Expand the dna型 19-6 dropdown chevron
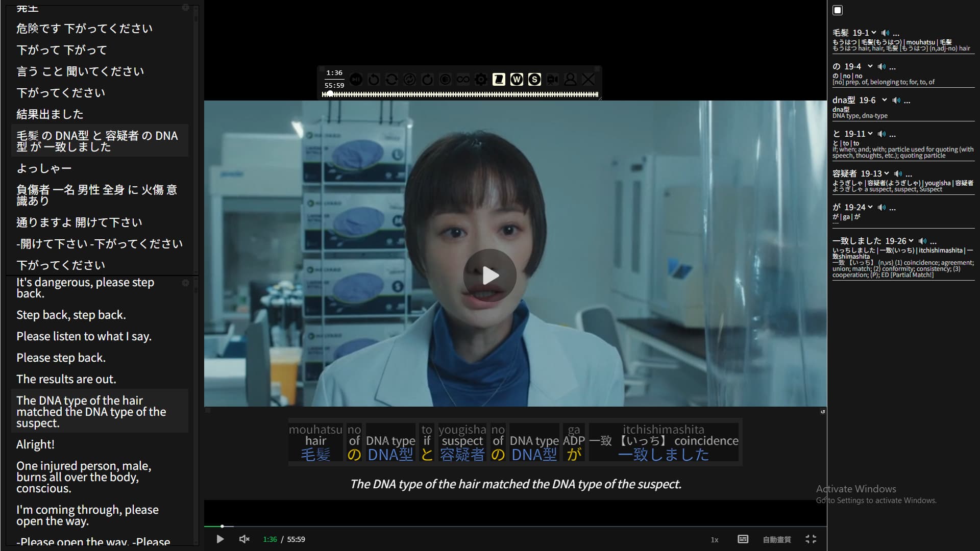Screen dimensions: 980x551 click(x=884, y=100)
